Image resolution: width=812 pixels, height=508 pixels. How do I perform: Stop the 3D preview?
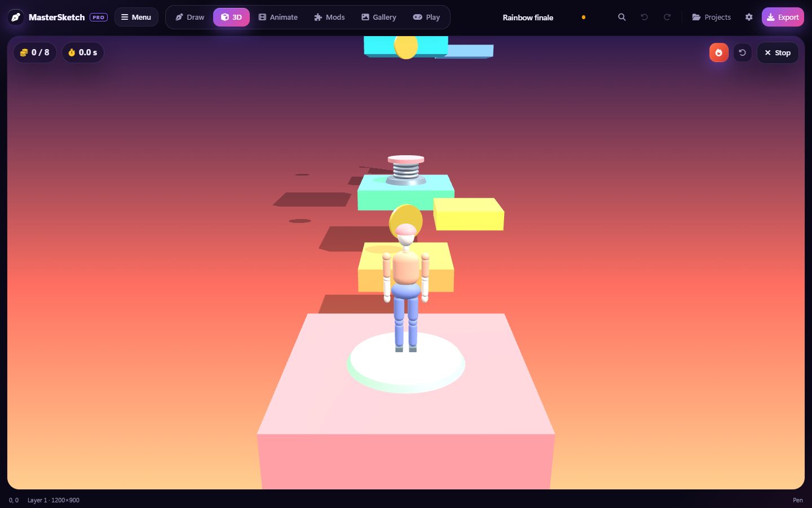(778, 52)
